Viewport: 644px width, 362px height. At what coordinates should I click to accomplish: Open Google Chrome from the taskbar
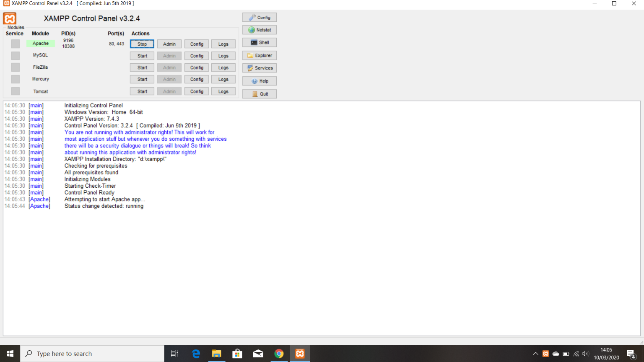(x=279, y=354)
